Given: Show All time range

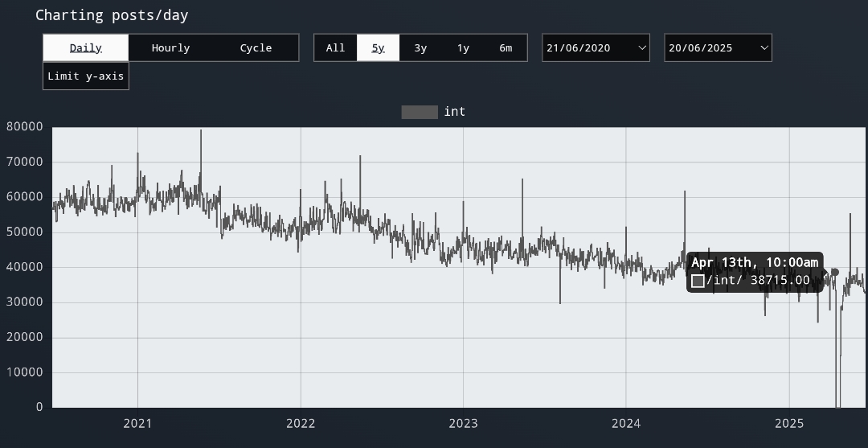Looking at the screenshot, I should point(335,47).
